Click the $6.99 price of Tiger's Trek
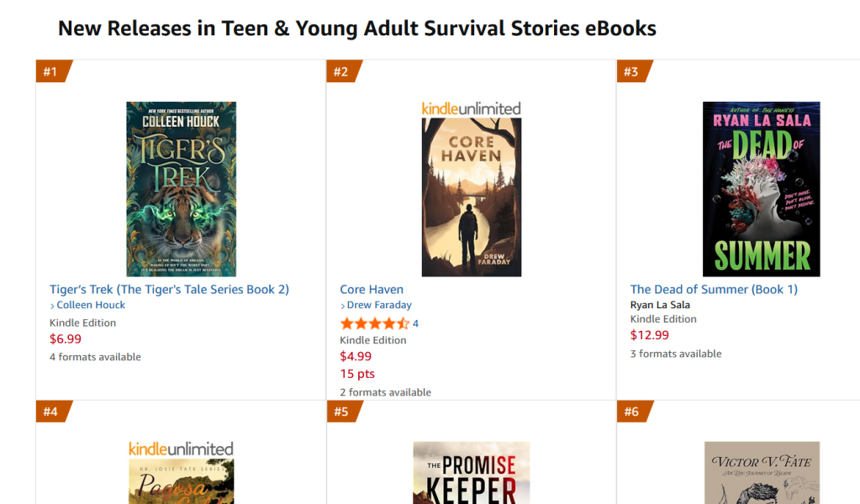The width and height of the screenshot is (860, 504). click(x=66, y=339)
